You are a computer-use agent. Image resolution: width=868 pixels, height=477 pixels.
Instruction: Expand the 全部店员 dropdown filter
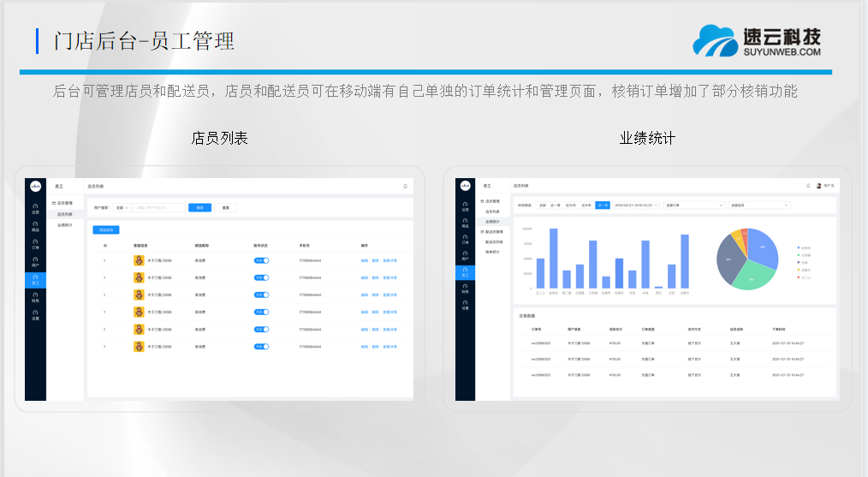click(758, 206)
